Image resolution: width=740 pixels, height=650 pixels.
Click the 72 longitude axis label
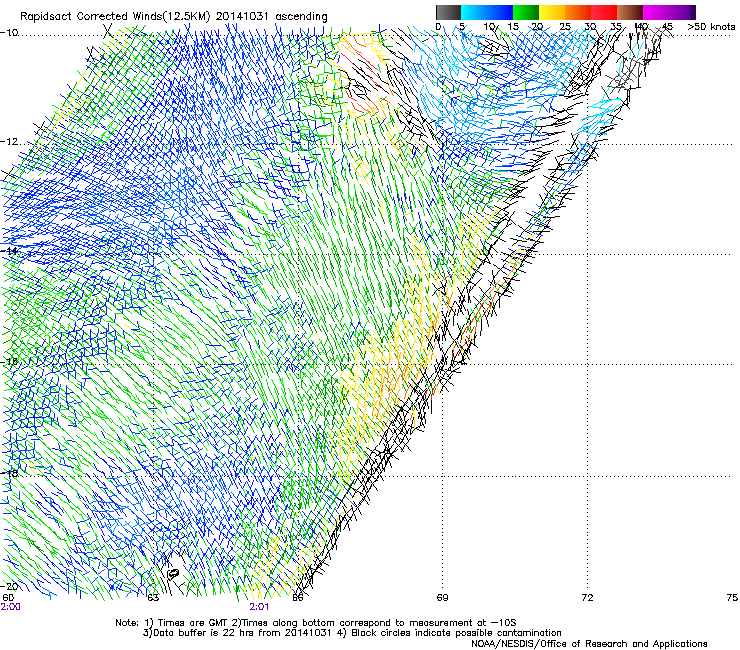point(587,598)
